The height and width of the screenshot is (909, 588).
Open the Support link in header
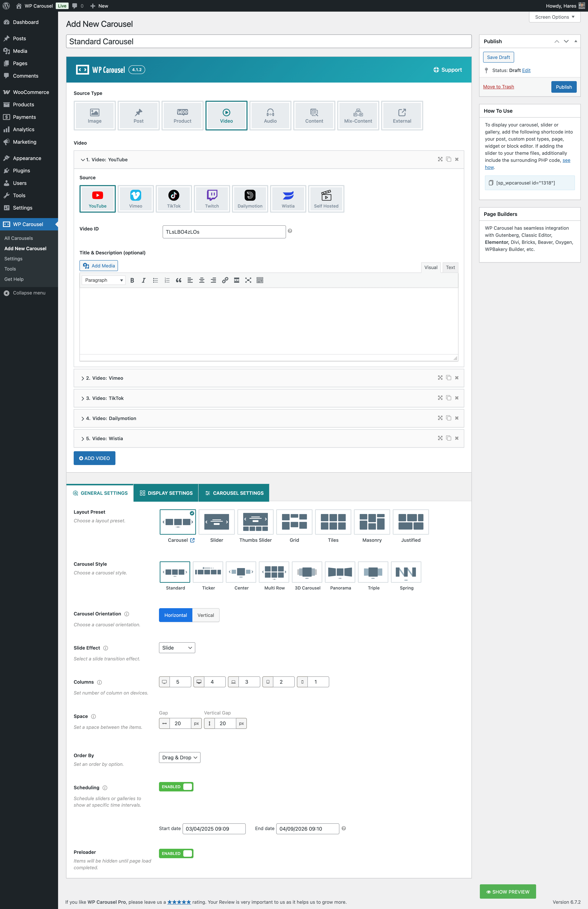pos(448,70)
